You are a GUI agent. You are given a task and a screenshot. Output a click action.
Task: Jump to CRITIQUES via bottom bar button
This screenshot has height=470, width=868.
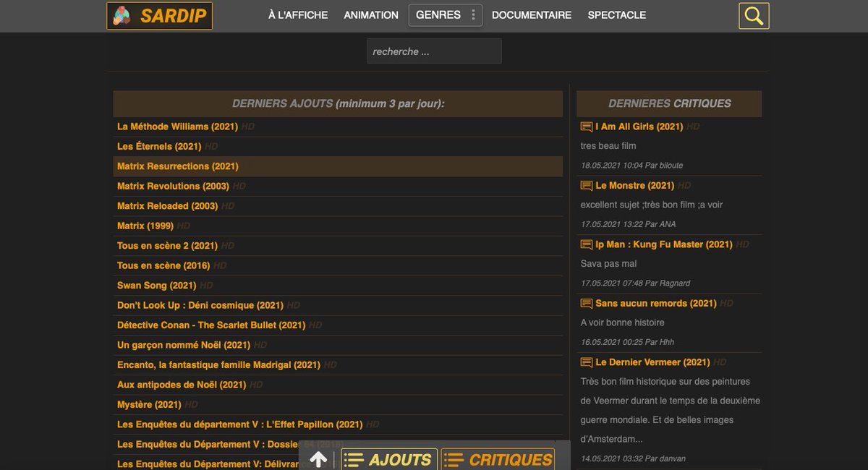coord(499,459)
